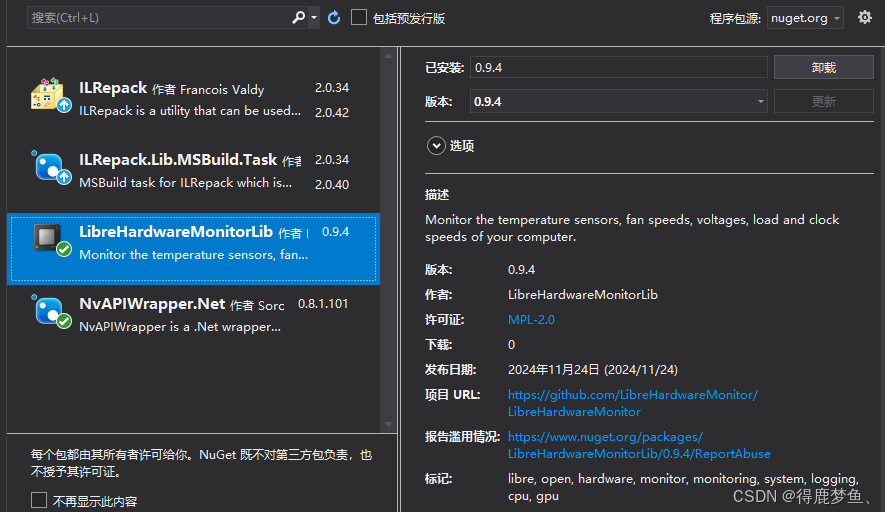This screenshot has height=512, width=885.
Task: Focus the package search field
Action: (158, 17)
